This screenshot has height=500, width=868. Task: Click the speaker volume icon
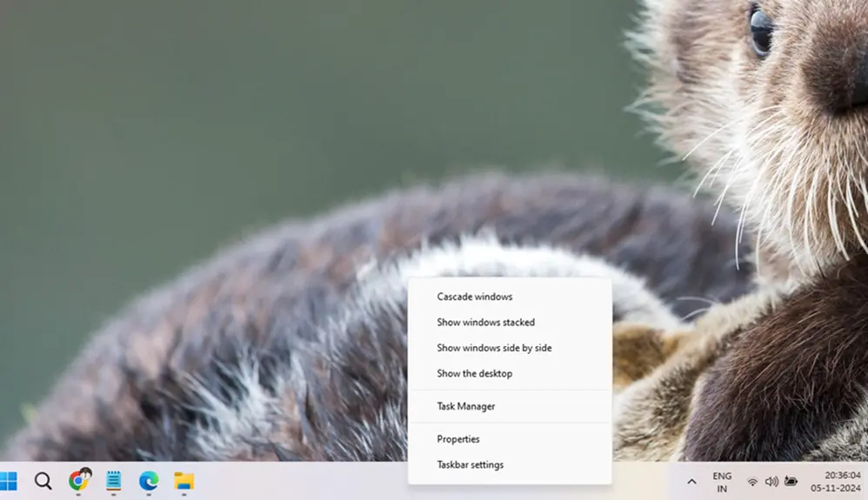771,482
